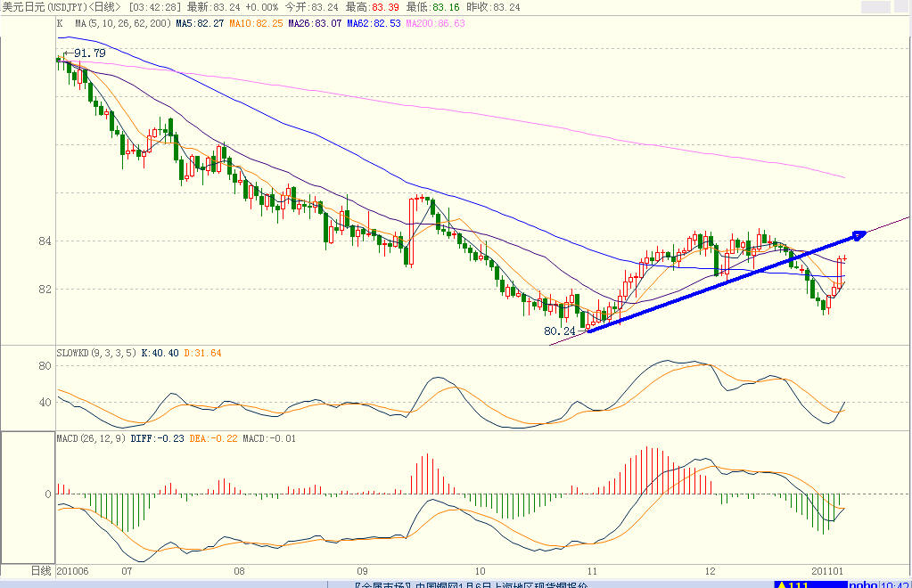Click the DEA:-0.22 value
912x588 pixels.
[213, 438]
